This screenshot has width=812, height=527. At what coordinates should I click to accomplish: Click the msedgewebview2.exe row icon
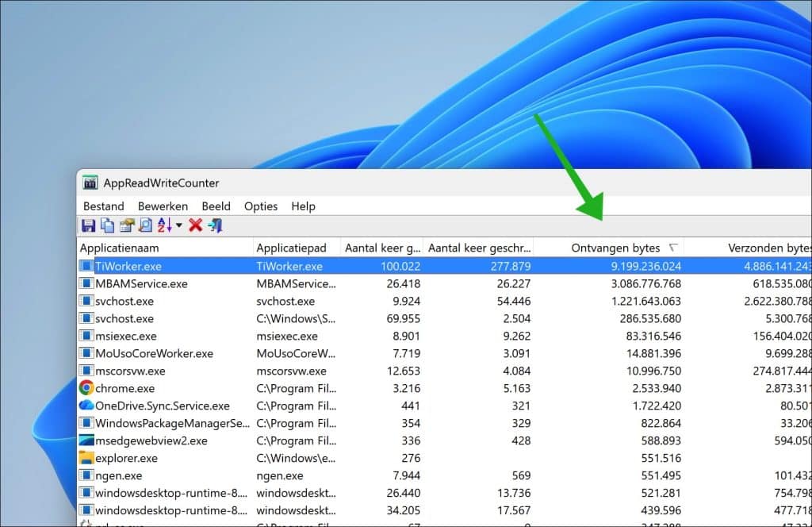tap(86, 440)
